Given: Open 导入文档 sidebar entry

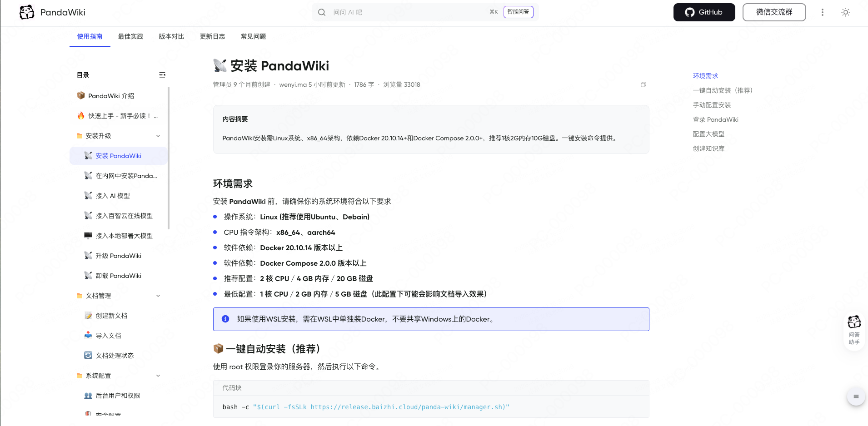Looking at the screenshot, I should (119, 336).
